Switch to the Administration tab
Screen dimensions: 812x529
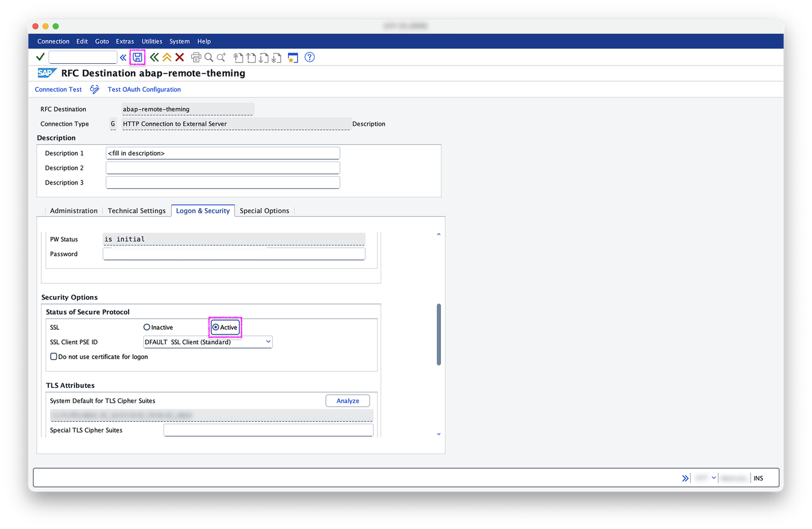(74, 211)
